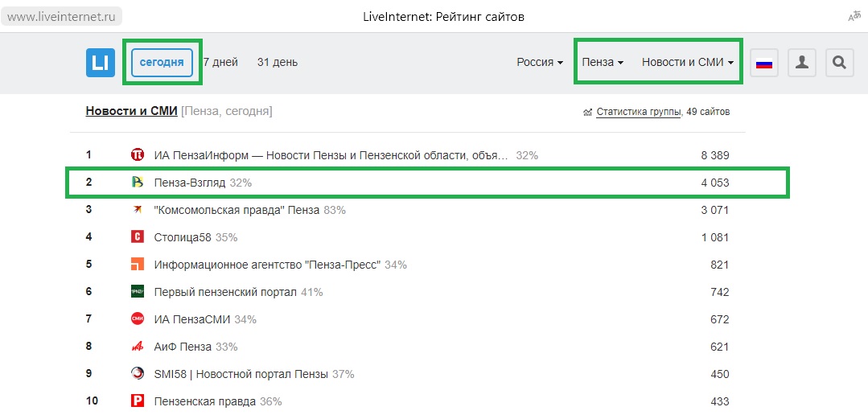Select the "сегодня" period toggle
This screenshot has width=868, height=415.
coord(162,62)
